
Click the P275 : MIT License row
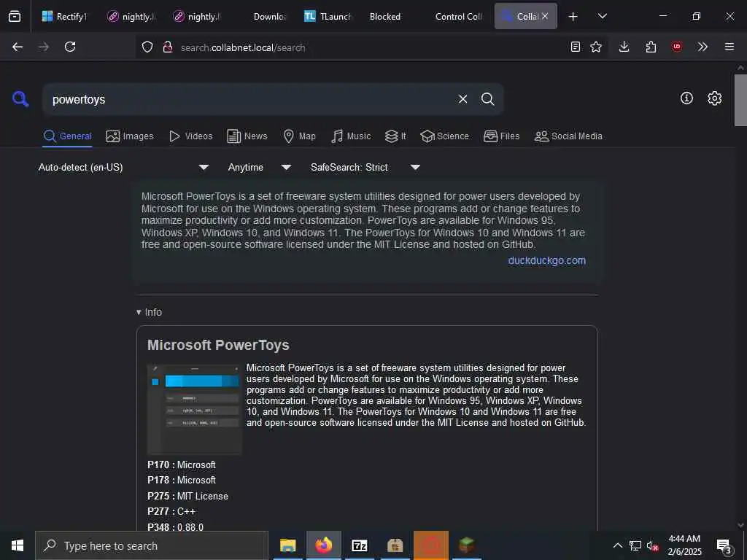(x=187, y=496)
